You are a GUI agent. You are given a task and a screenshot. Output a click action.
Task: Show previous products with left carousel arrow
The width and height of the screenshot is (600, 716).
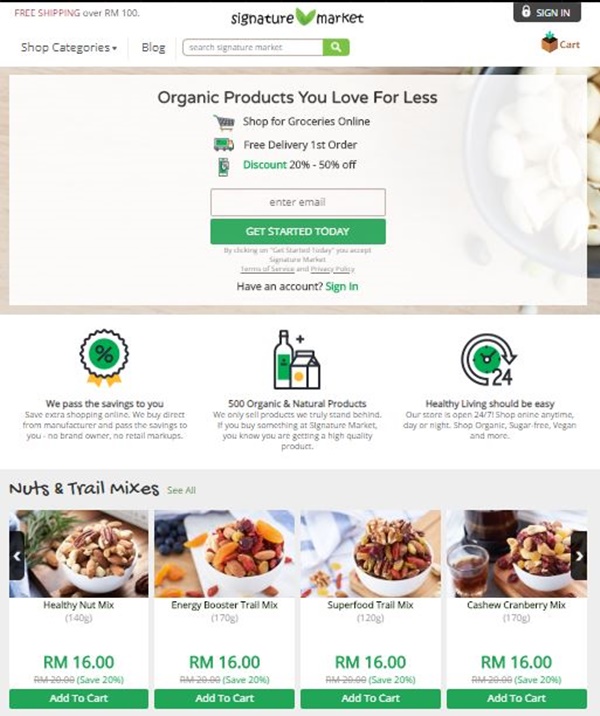16,556
